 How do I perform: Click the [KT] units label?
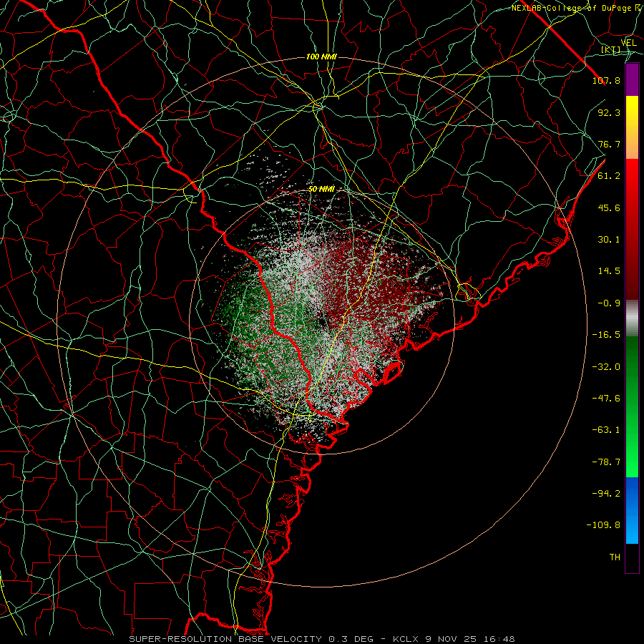pos(611,50)
